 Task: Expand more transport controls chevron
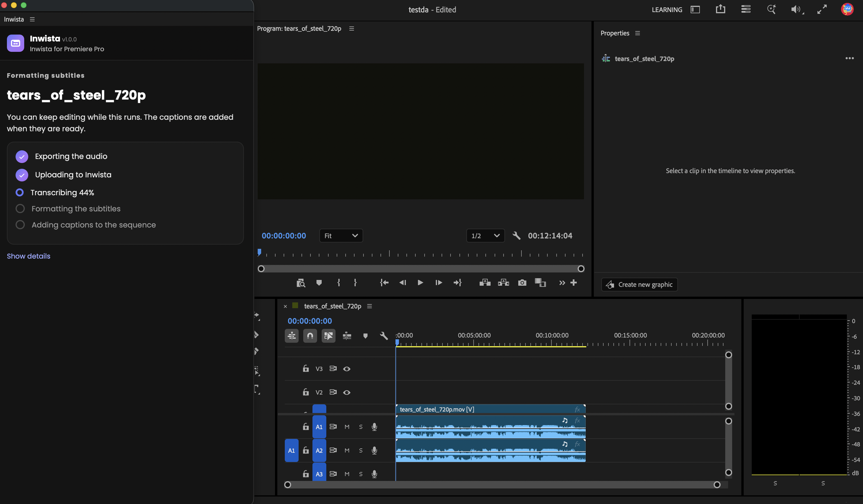(x=562, y=283)
